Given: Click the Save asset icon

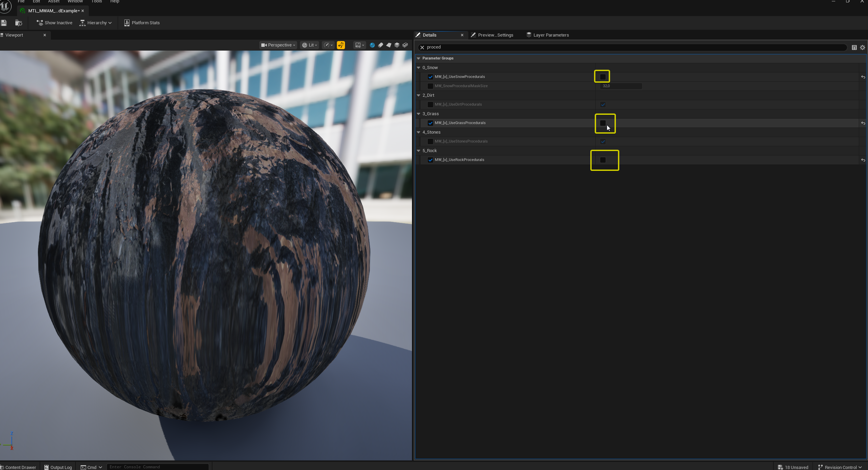Looking at the screenshot, I should click(x=4, y=23).
